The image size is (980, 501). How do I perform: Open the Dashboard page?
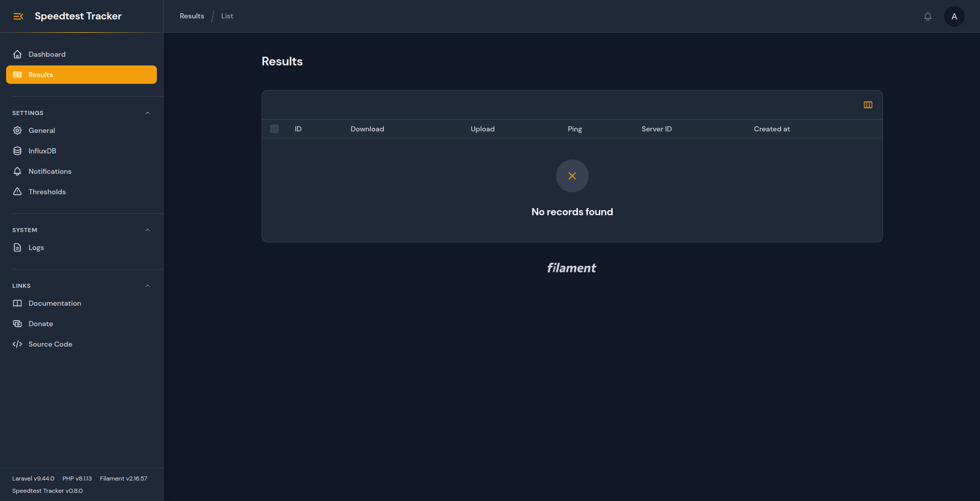(x=81, y=54)
